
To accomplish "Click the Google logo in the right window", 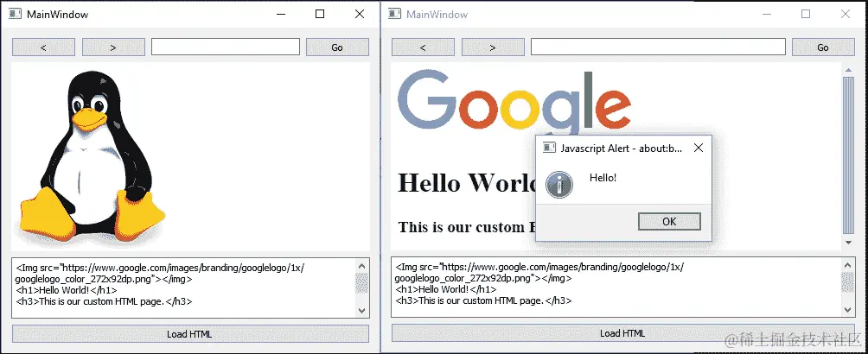I will (x=514, y=101).
